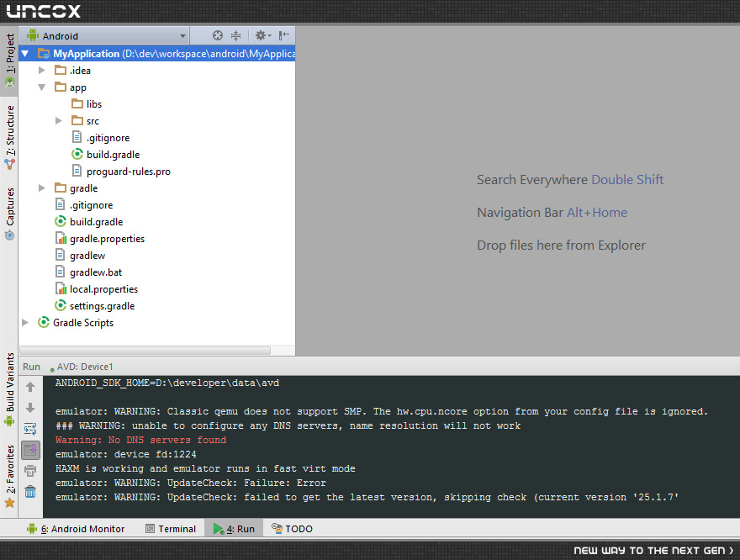Image resolution: width=740 pixels, height=560 pixels.
Task: Click the AVD: Device1 run tab
Action: (x=82, y=367)
